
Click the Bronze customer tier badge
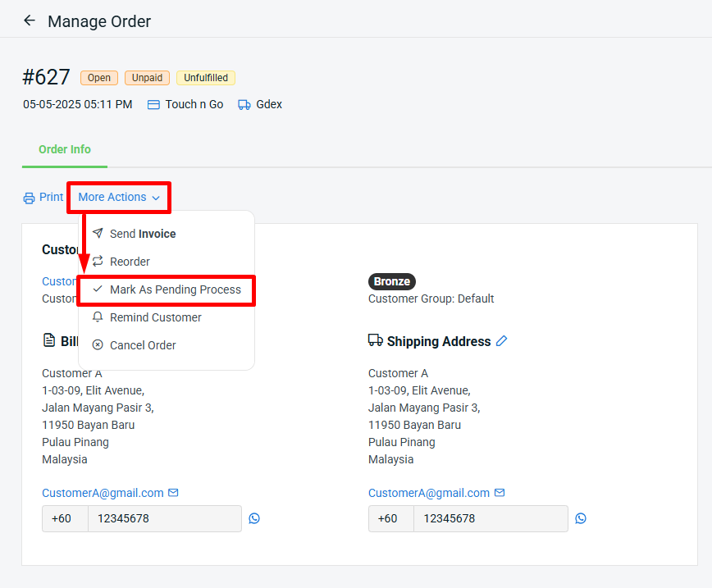[x=392, y=281]
